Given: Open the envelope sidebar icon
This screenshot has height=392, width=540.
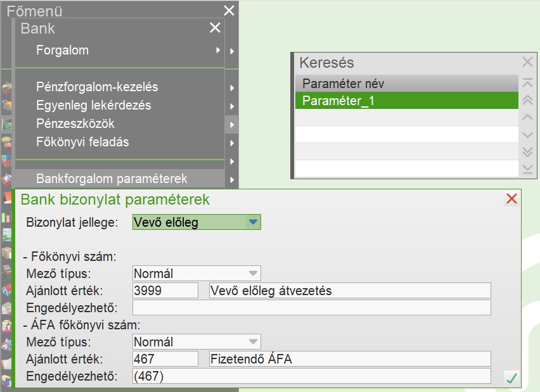Looking at the screenshot, I should pos(6,307).
